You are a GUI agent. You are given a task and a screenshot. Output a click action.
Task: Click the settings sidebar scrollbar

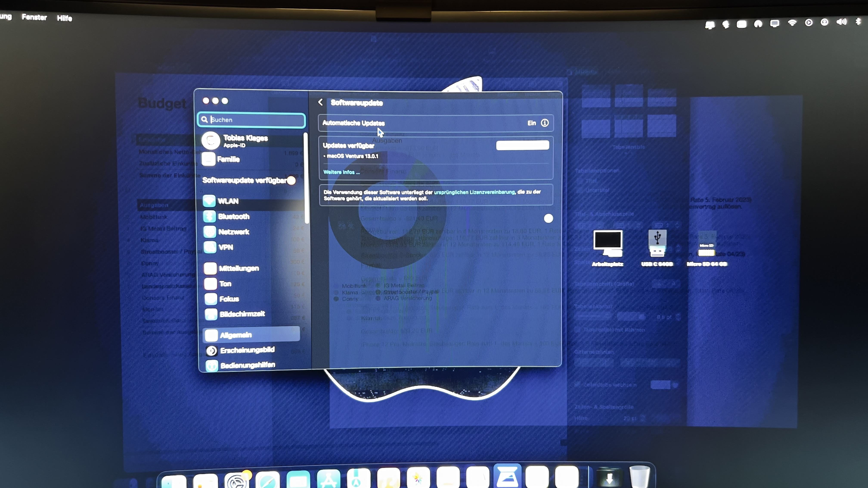click(x=306, y=178)
